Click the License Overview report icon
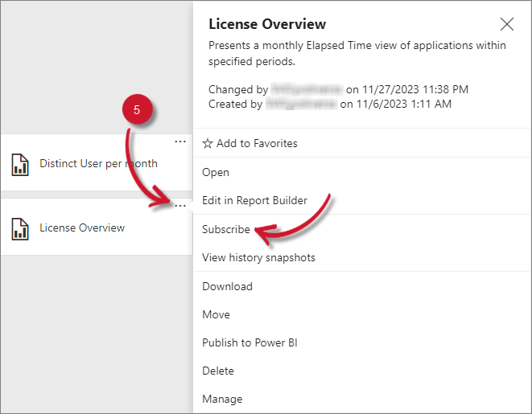The height and width of the screenshot is (414, 532). [20, 229]
